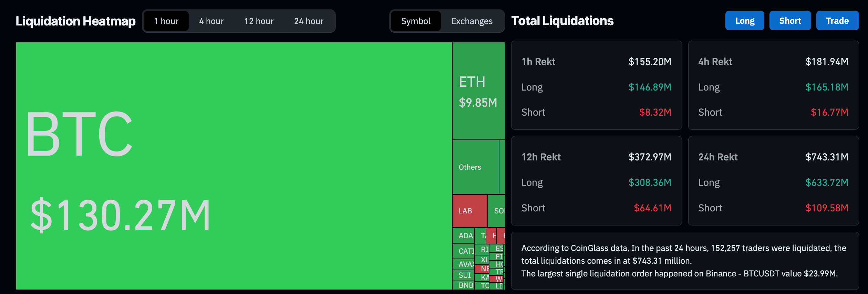Click the blue Short button
The width and height of the screenshot is (868, 294).
click(x=790, y=21)
